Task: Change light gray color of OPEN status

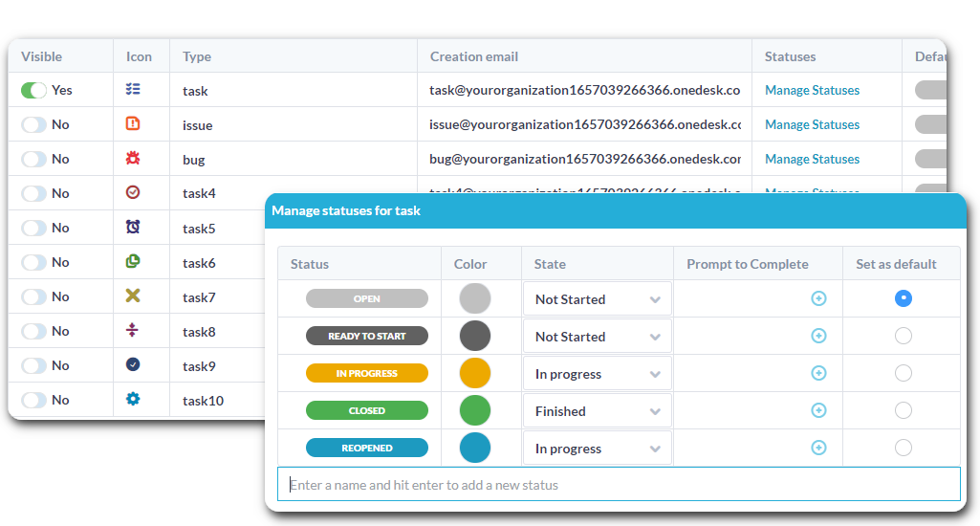Action: 475,298
